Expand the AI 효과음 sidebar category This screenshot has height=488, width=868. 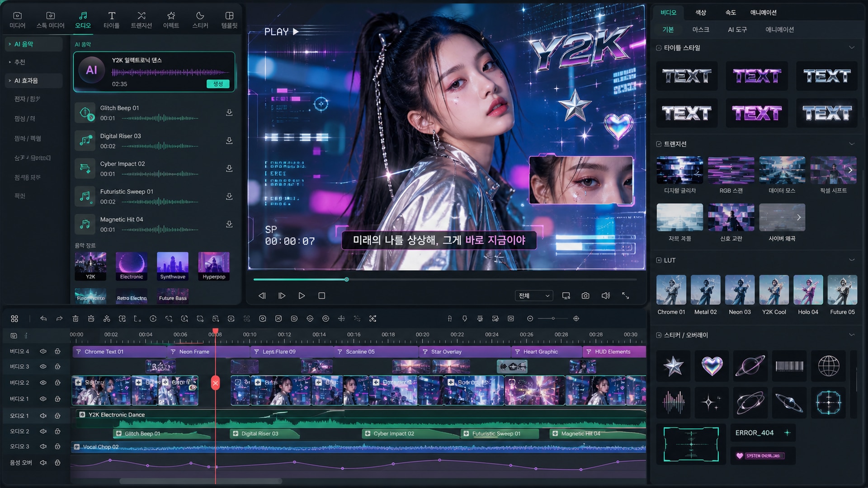click(10, 81)
